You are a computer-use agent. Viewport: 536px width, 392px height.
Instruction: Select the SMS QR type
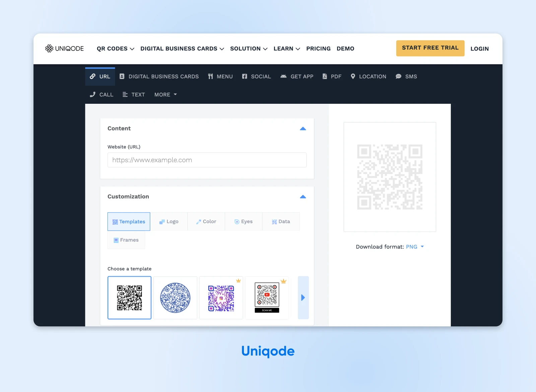coord(406,76)
